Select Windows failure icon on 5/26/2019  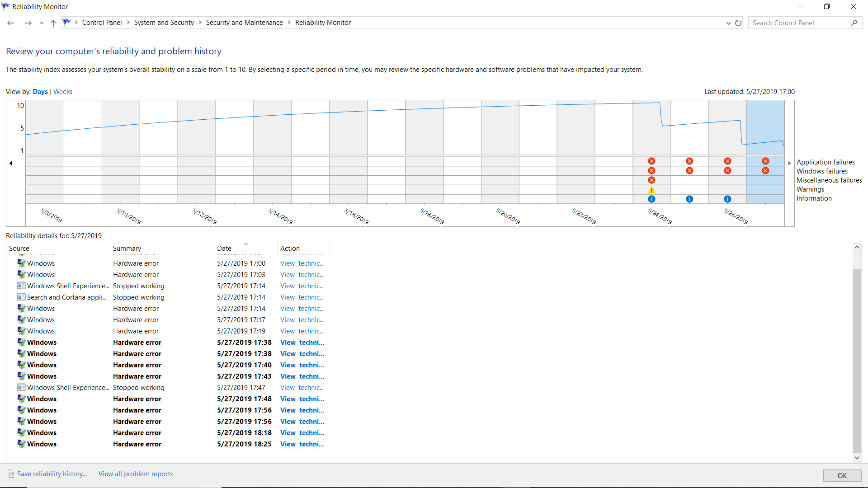[x=727, y=171]
